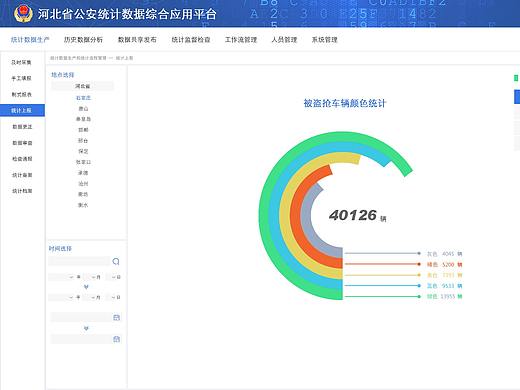Screen dimensions: 520x390
Task: Click the 河北省公安统计数据综合应用平台 header title
Action: click(127, 14)
